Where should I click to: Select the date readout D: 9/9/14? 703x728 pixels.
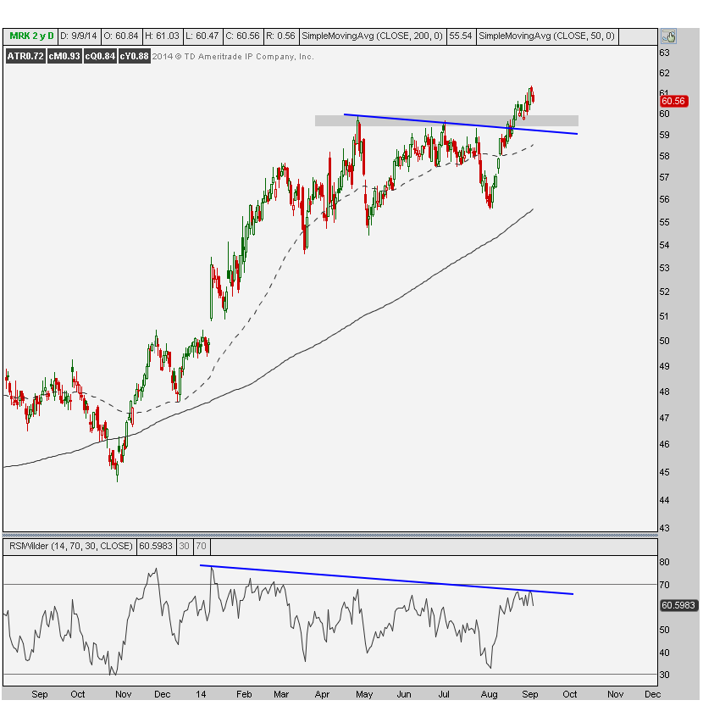[79, 36]
